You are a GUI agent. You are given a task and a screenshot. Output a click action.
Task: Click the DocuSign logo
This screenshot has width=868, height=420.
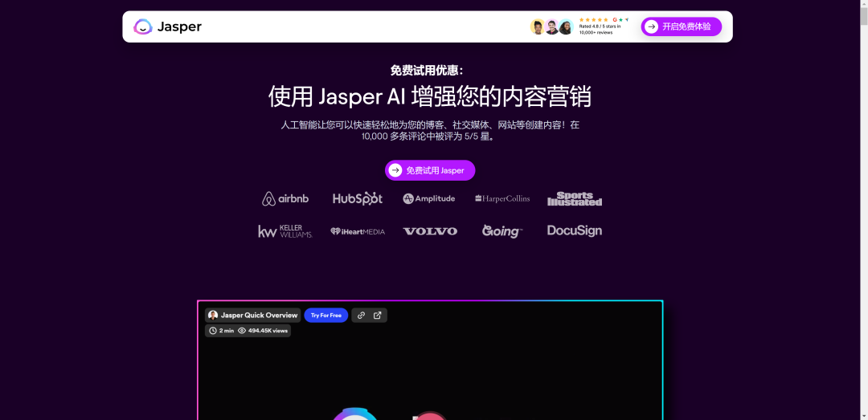pyautogui.click(x=575, y=230)
